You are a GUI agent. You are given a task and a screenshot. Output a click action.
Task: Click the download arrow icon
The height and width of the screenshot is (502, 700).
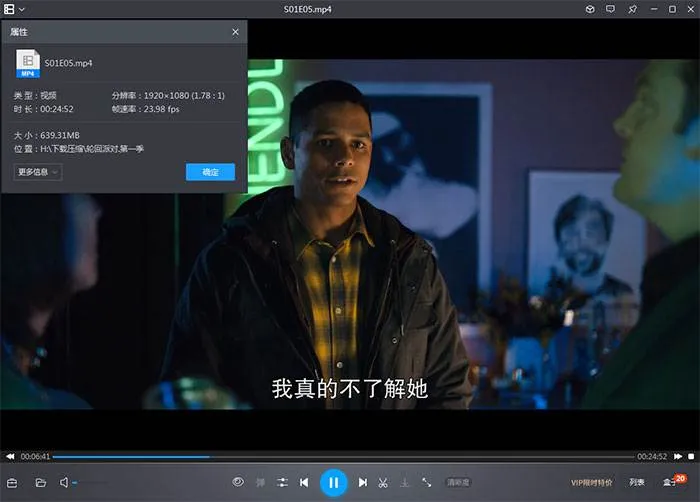coord(404,482)
